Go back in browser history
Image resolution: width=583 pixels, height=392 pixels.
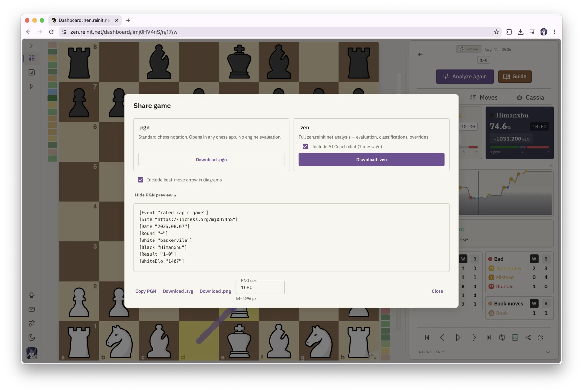pos(28,32)
